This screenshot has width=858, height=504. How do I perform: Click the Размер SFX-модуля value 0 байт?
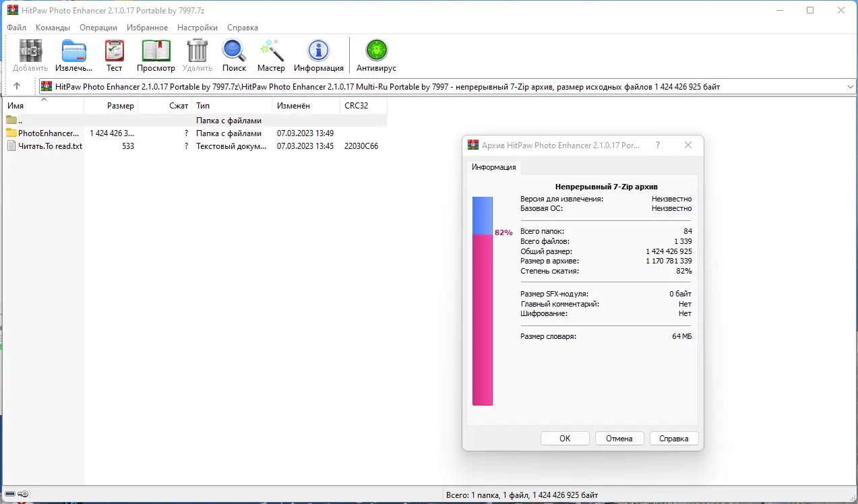(681, 294)
